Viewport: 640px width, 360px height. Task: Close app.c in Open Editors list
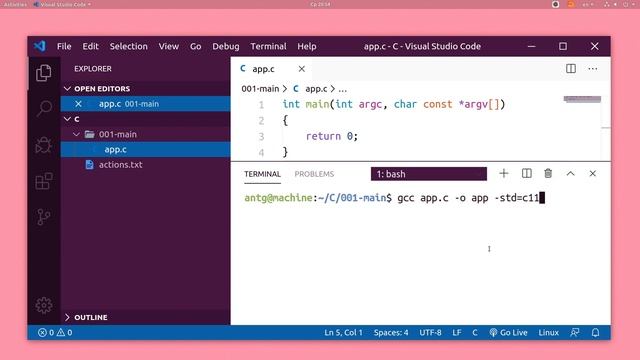pyautogui.click(x=78, y=104)
